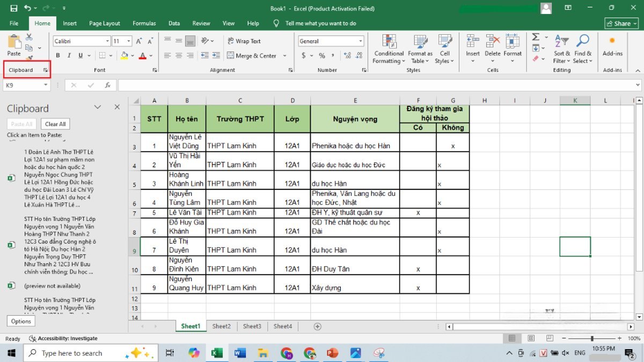Toggle Italic formatting
This screenshot has height=362, width=644.
click(69, 56)
